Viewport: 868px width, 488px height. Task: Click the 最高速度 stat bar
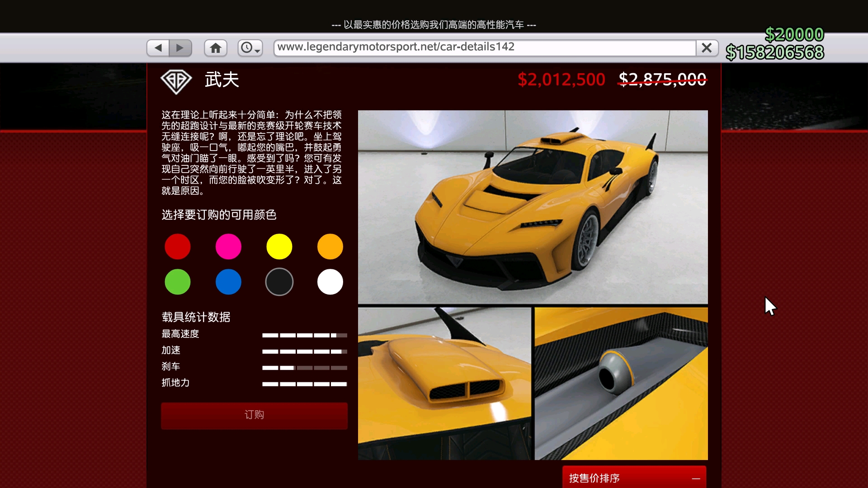click(305, 335)
